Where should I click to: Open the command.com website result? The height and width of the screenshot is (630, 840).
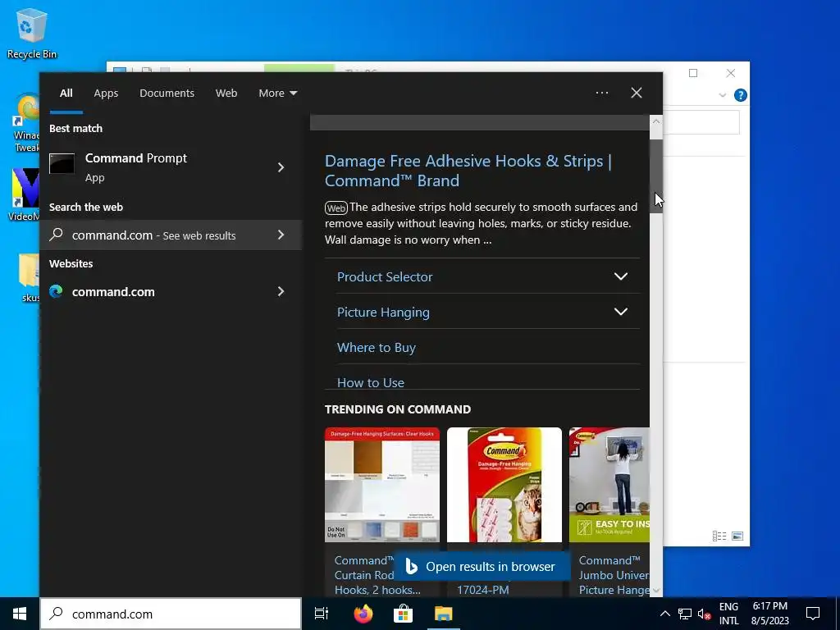[x=171, y=291]
